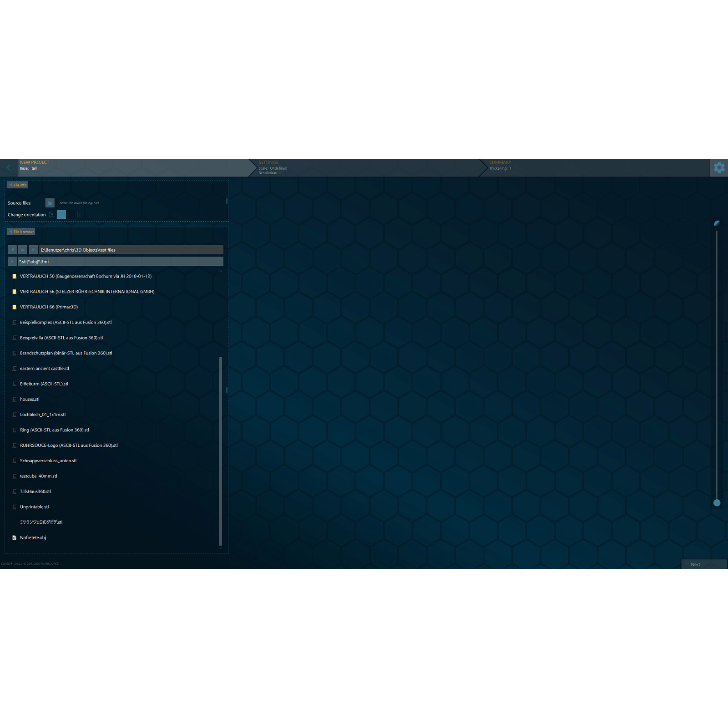Navigate forward using the right arrow in file browser
728x728 pixels.
coord(33,249)
